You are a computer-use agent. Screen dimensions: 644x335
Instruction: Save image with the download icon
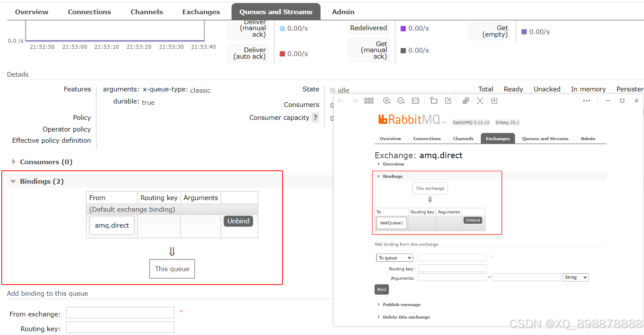[x=494, y=100]
